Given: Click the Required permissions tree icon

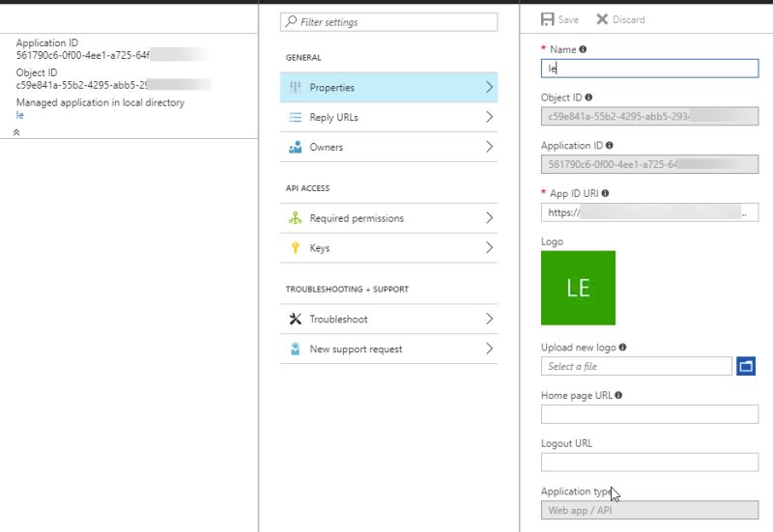Looking at the screenshot, I should [296, 218].
